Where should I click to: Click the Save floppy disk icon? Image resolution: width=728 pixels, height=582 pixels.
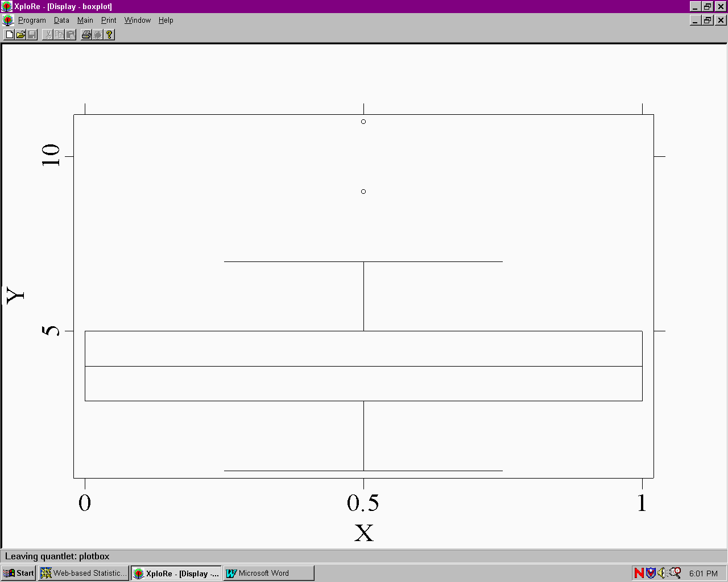32,35
